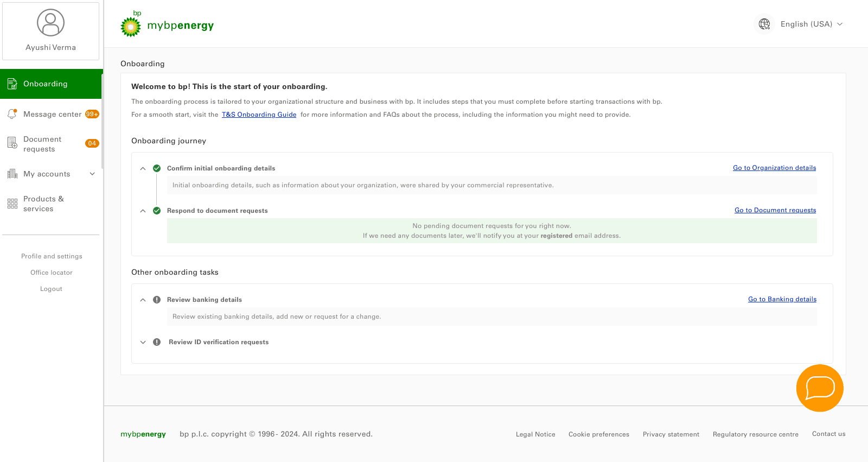
Task: Open Privacy statement footer link
Action: click(x=671, y=434)
